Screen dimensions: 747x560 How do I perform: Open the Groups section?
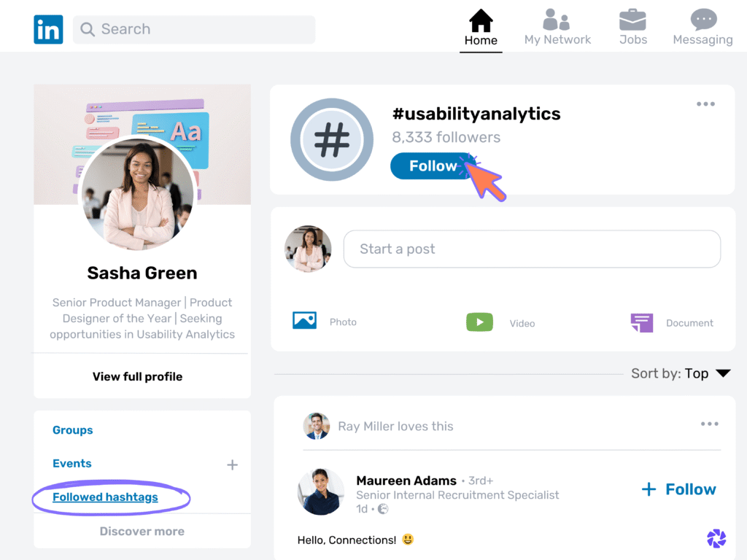click(72, 430)
